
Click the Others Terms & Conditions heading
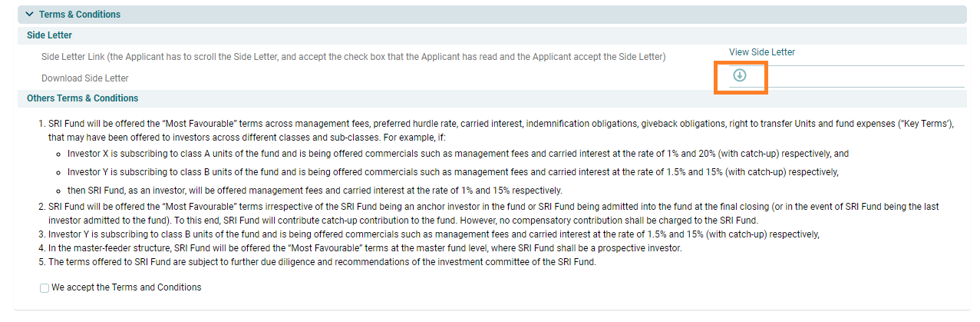[x=82, y=98]
